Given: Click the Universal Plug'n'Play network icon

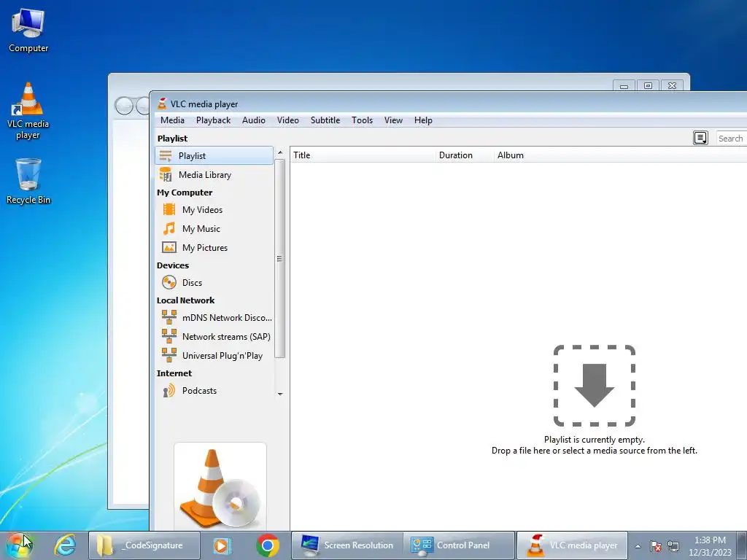Looking at the screenshot, I should (x=169, y=356).
